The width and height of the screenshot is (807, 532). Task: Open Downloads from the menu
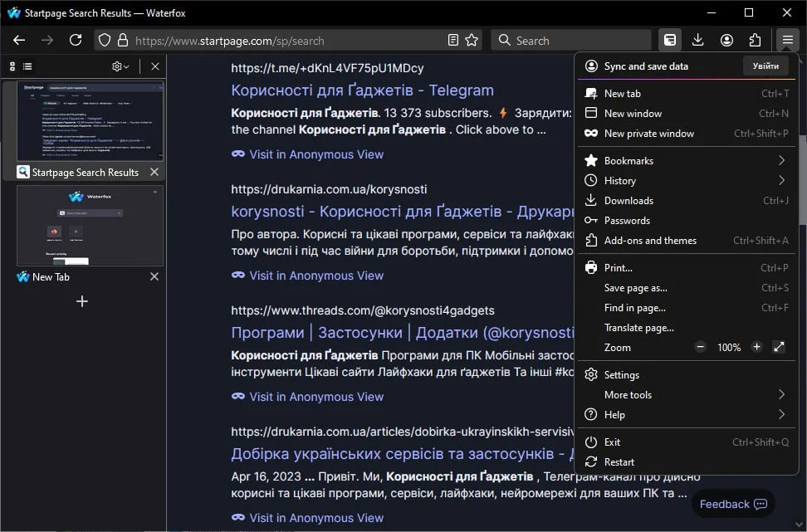tap(687, 201)
